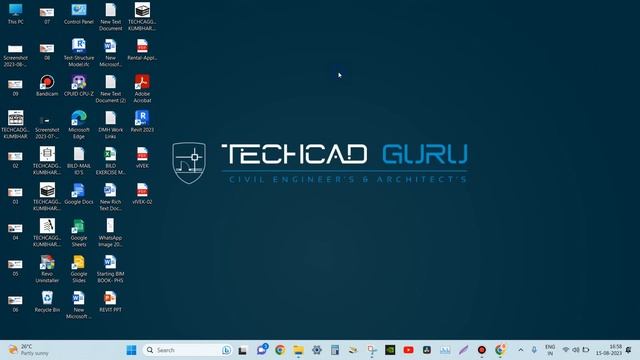This screenshot has height=360, width=640.
Task: Open the notifications bell icon
Action: (629, 350)
